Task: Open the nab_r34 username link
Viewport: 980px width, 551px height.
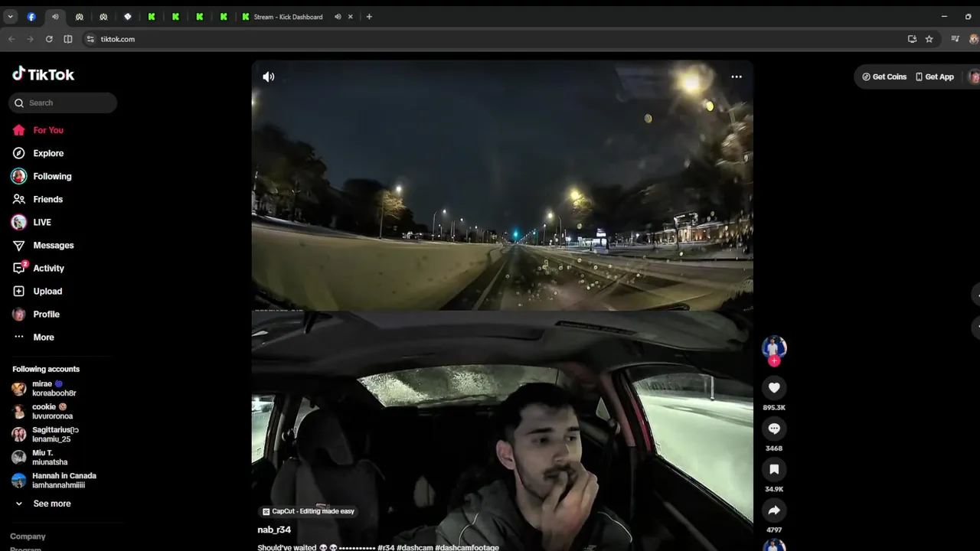Action: tap(274, 530)
